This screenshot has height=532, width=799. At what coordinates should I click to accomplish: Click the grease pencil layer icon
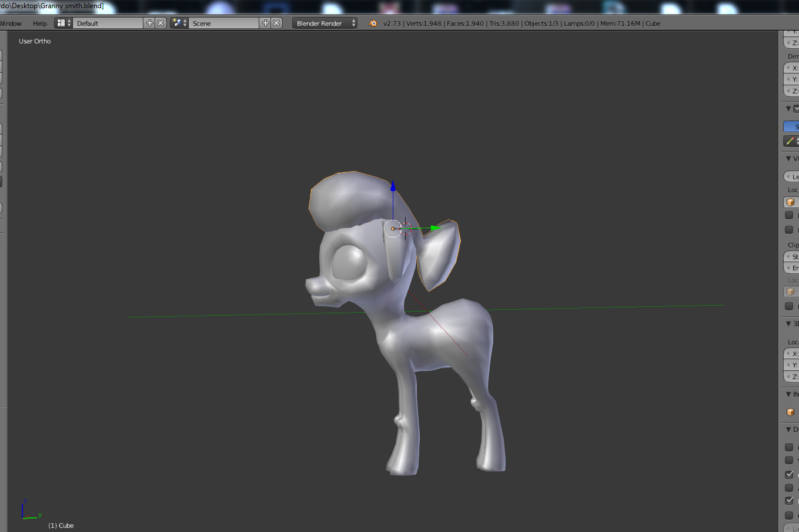click(x=790, y=141)
